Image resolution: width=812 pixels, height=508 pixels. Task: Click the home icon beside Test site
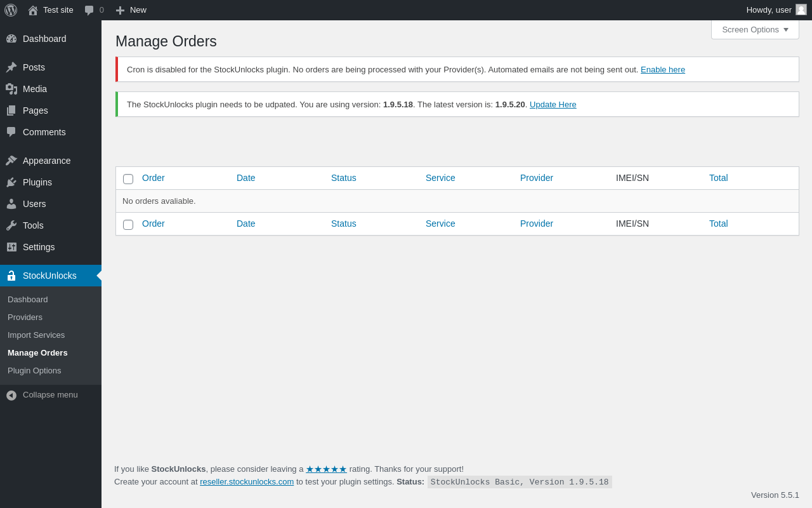point(33,10)
